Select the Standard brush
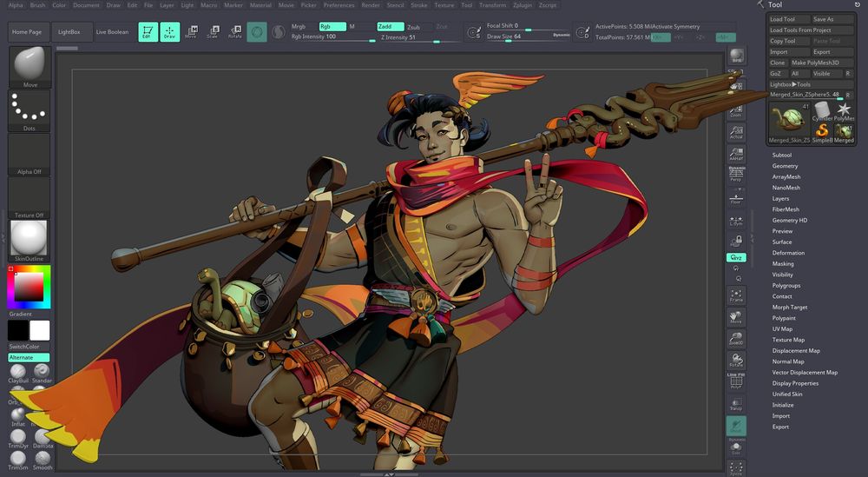The height and width of the screenshot is (477, 868). coord(42,374)
